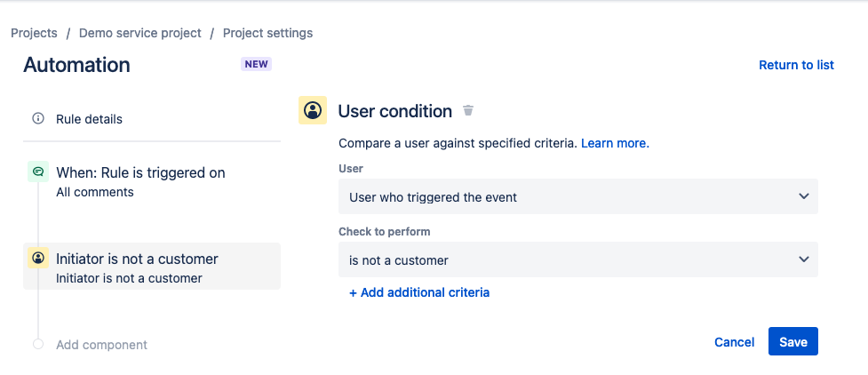Open Project settings breadcrumb link
Screen dimensions: 868x375
click(x=267, y=33)
